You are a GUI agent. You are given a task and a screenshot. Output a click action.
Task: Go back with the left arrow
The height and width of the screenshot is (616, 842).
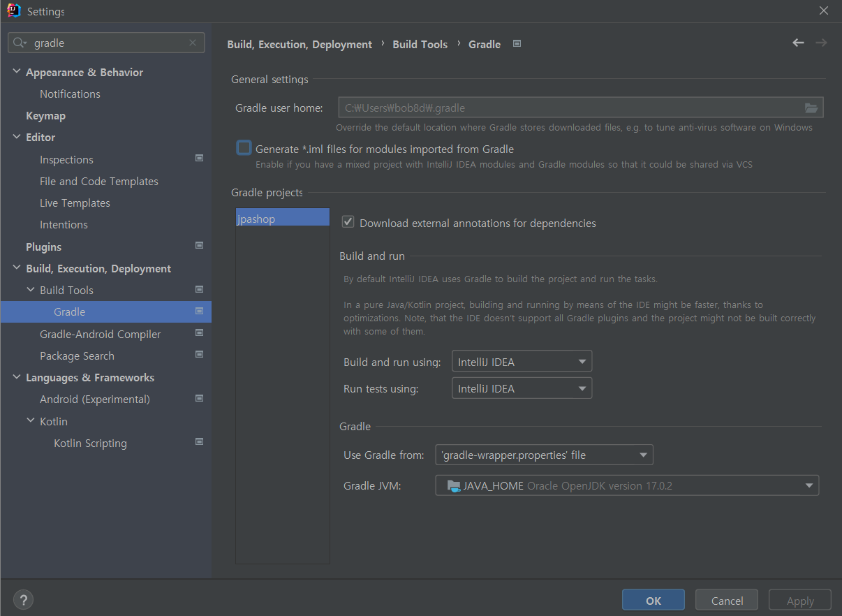tap(798, 43)
